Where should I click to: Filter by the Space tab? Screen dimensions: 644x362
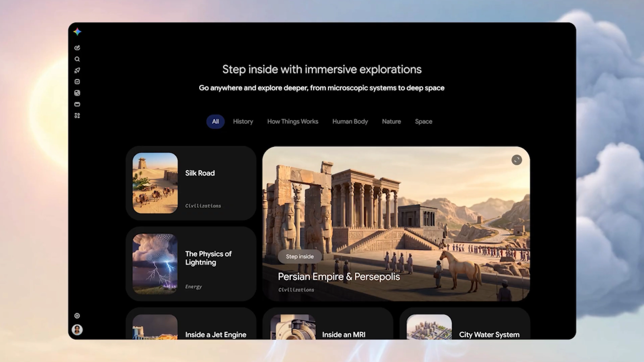[424, 121]
